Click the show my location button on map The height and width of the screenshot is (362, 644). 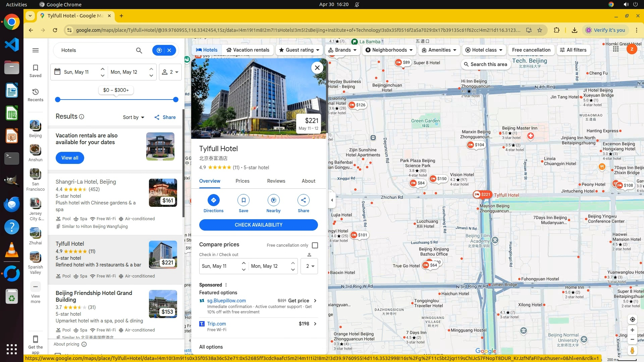(x=632, y=319)
